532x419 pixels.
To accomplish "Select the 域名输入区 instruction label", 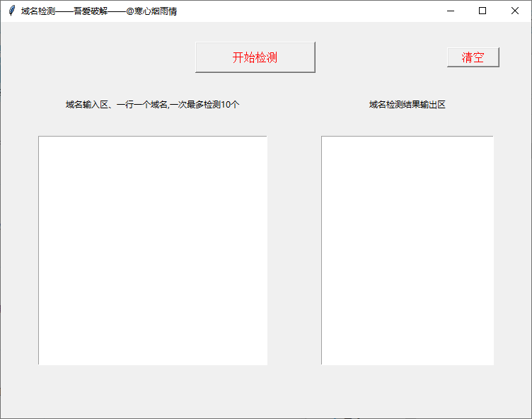I will pyautogui.click(x=152, y=105).
